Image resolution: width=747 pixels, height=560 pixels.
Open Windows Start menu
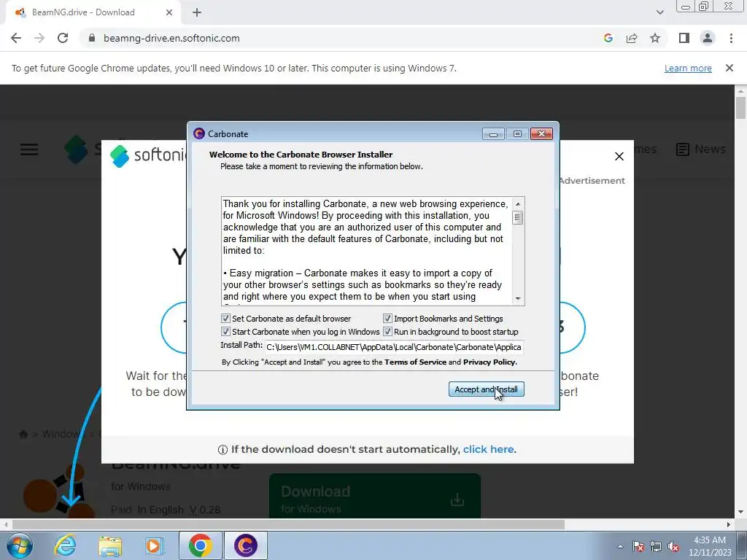pyautogui.click(x=20, y=545)
